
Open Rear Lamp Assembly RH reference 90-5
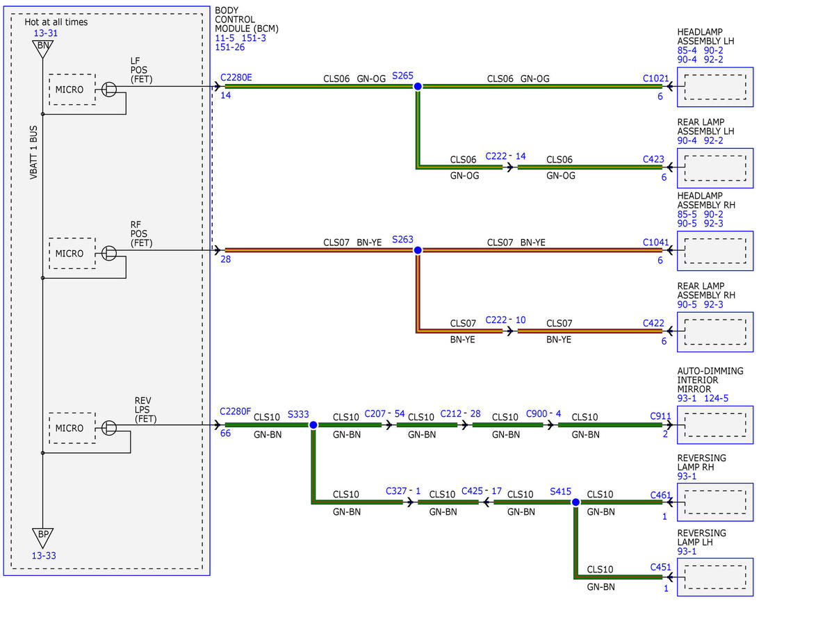pos(687,304)
